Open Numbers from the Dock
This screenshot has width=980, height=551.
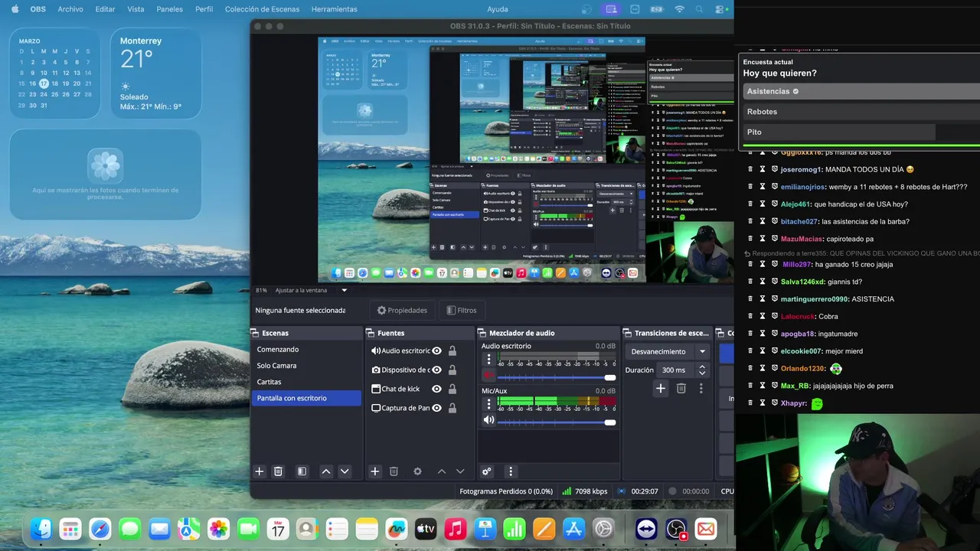click(514, 529)
